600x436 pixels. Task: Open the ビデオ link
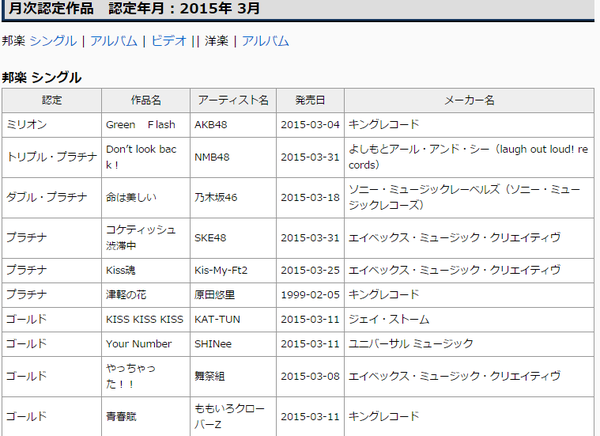point(168,41)
